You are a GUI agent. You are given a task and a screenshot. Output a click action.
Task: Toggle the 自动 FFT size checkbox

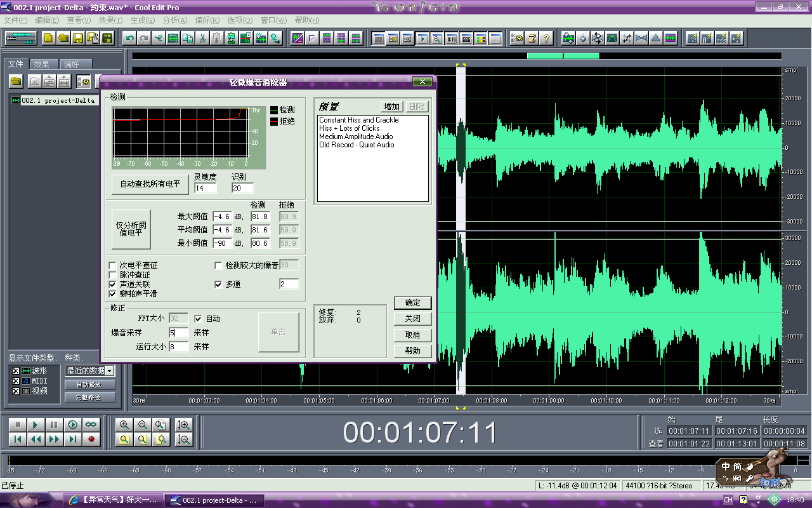click(x=199, y=319)
